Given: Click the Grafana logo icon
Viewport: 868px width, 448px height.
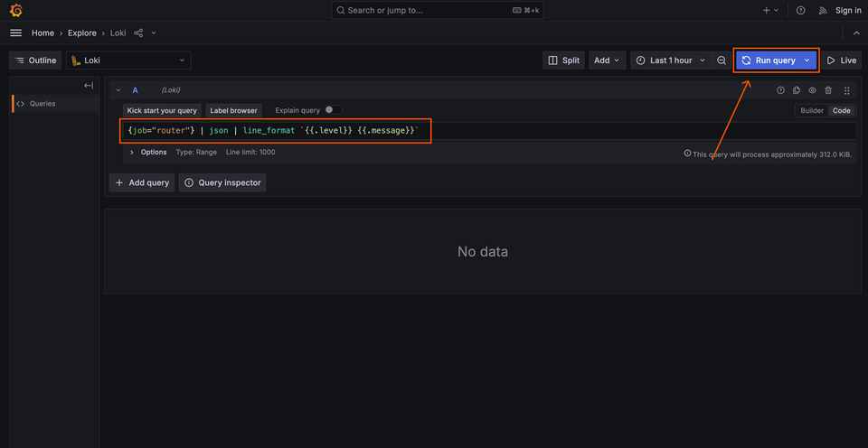Looking at the screenshot, I should pos(16,11).
